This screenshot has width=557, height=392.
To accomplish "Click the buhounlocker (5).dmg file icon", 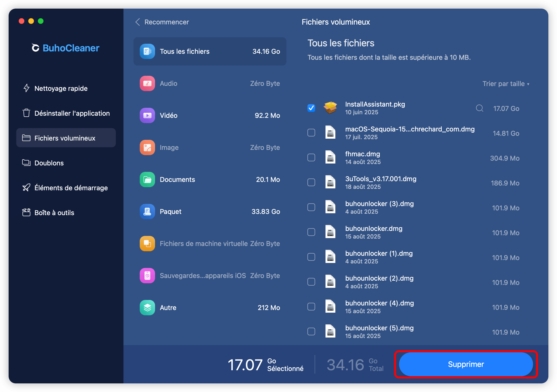I will tap(330, 331).
